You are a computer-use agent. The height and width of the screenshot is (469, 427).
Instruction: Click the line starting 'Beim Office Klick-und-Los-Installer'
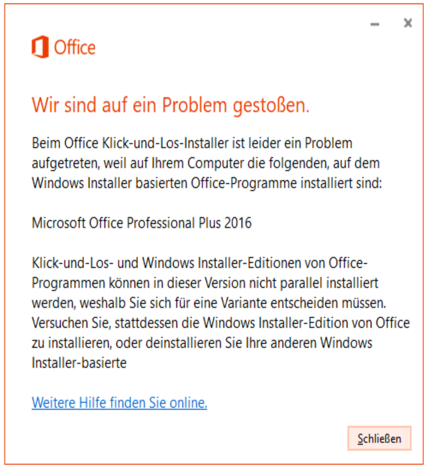(192, 143)
